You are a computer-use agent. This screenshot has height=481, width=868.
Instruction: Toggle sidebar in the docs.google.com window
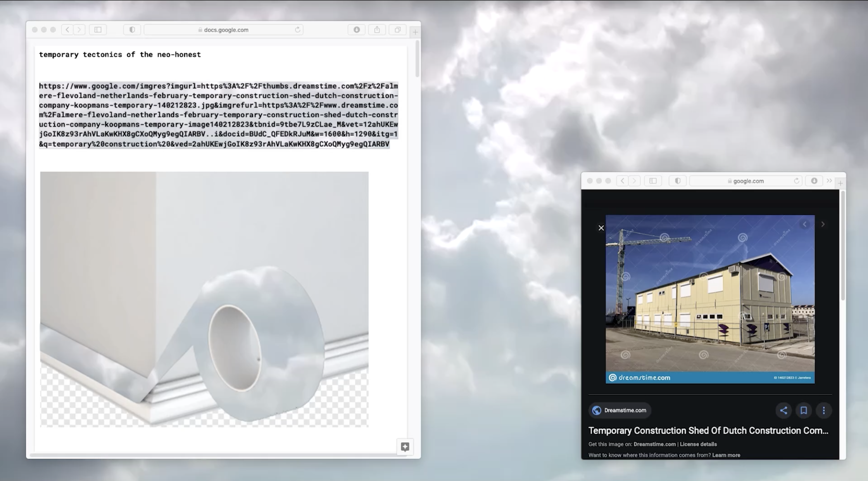click(98, 30)
